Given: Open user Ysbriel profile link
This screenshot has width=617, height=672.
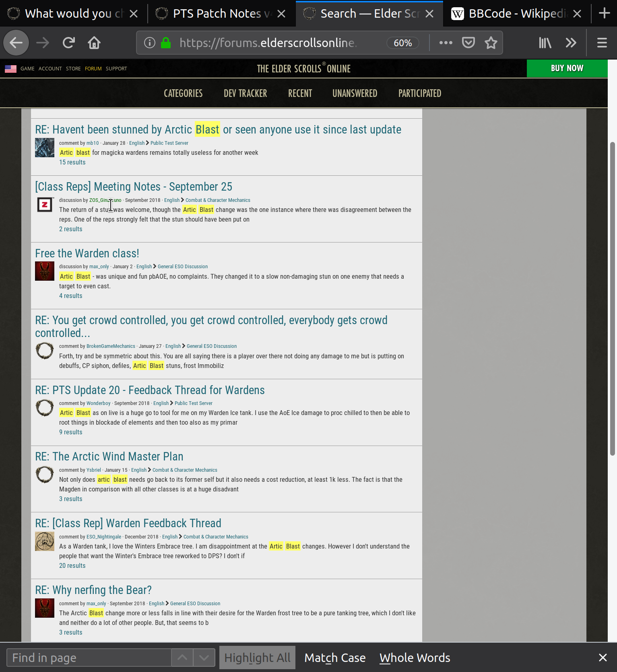Looking at the screenshot, I should click(x=94, y=470).
